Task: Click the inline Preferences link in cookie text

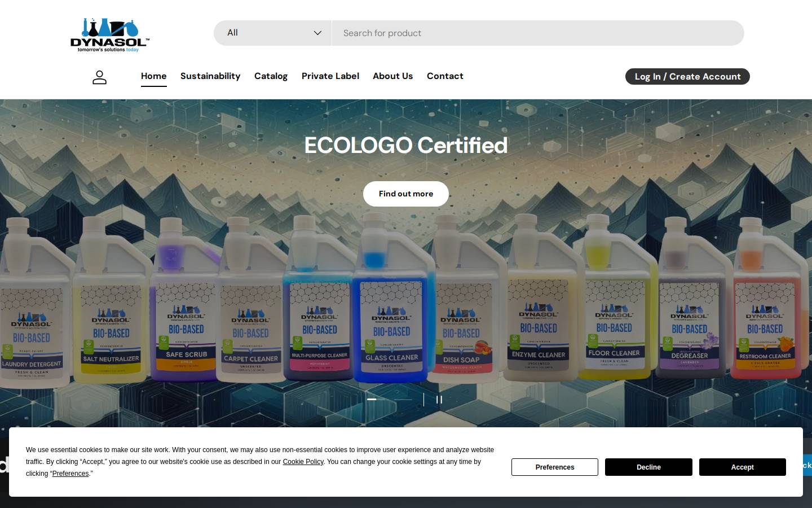Action: pos(70,474)
